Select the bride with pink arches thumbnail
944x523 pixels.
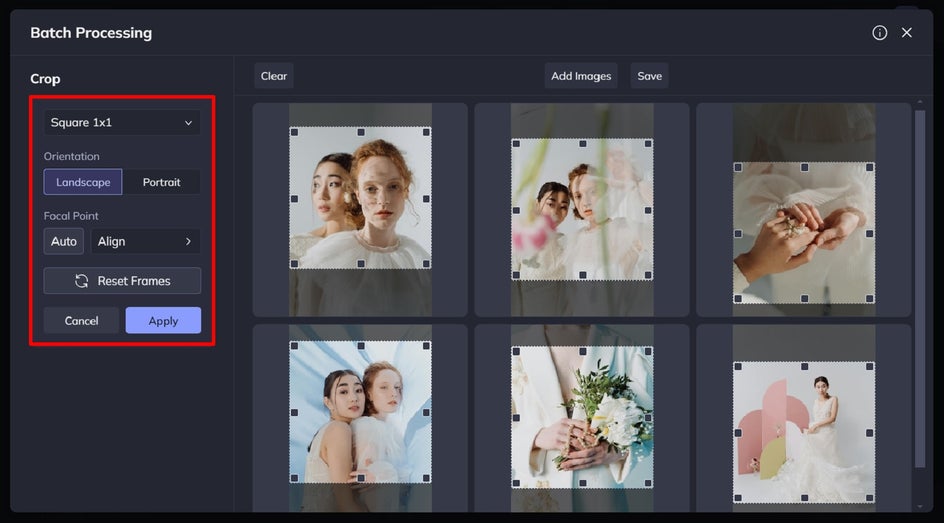click(x=803, y=434)
